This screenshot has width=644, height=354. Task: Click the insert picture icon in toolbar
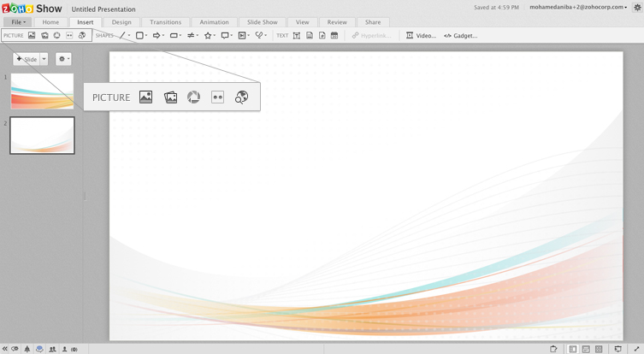coord(32,36)
